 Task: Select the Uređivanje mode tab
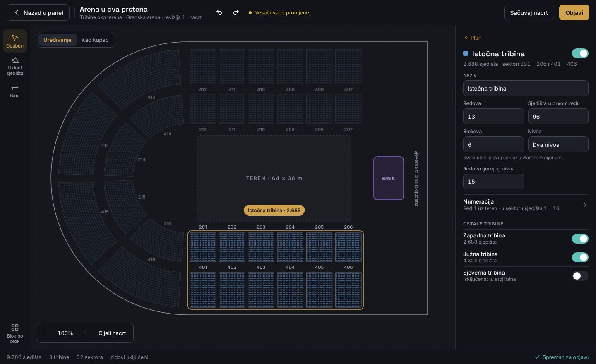click(58, 40)
